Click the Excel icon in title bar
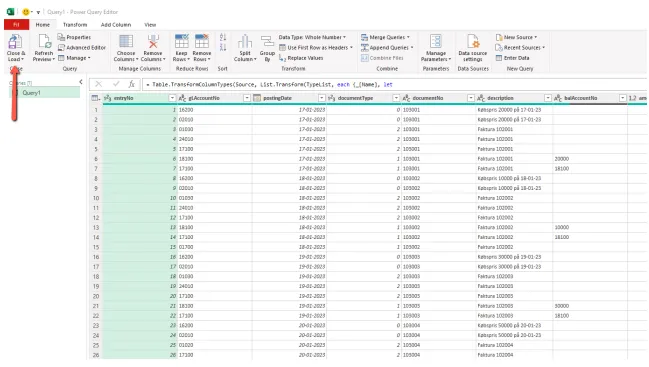Viewport: 649px width, 367px height. 11,12
